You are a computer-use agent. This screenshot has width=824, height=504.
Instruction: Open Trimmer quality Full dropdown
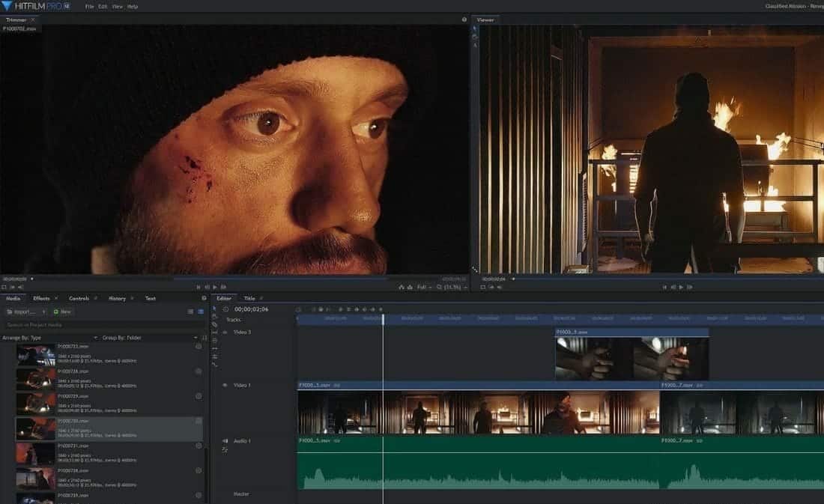tap(424, 287)
